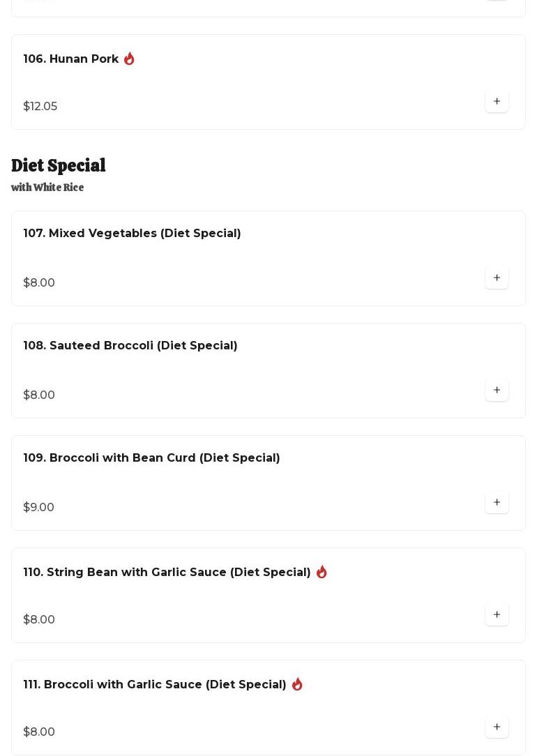Click the $8.00 price for Mixed Vegetables
The width and height of the screenshot is (537, 756).
(x=39, y=283)
